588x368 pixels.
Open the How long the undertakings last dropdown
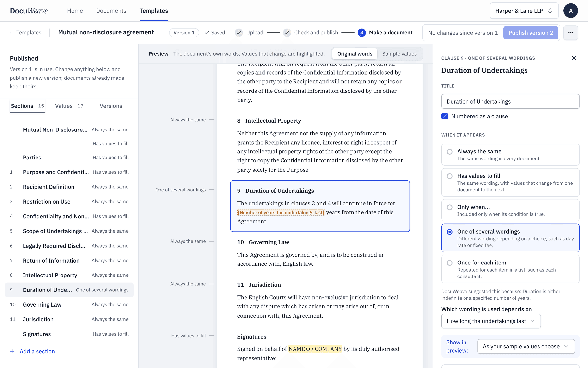pyautogui.click(x=491, y=321)
